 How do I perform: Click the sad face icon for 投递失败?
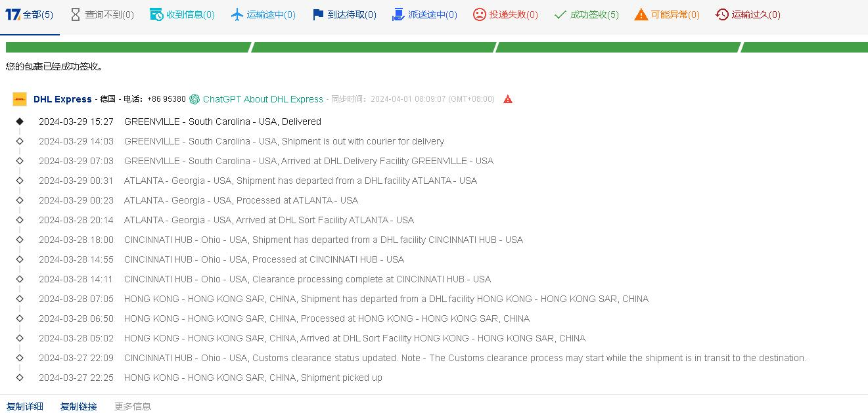[480, 14]
